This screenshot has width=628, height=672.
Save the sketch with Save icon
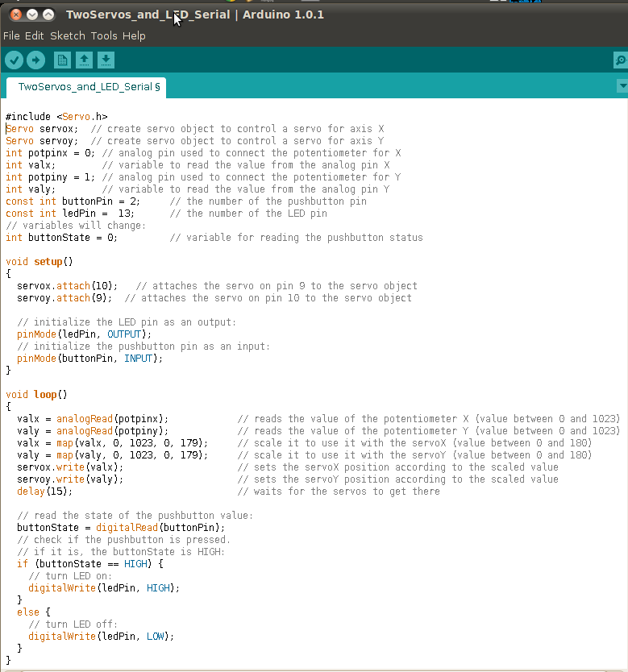tap(106, 60)
